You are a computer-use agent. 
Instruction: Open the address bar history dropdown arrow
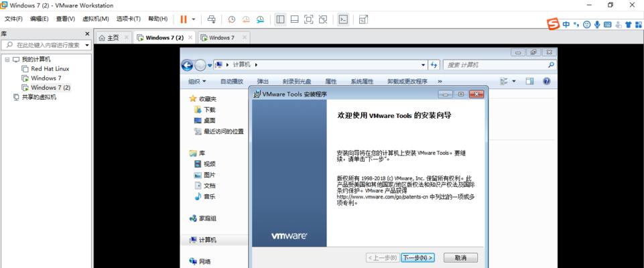point(424,65)
